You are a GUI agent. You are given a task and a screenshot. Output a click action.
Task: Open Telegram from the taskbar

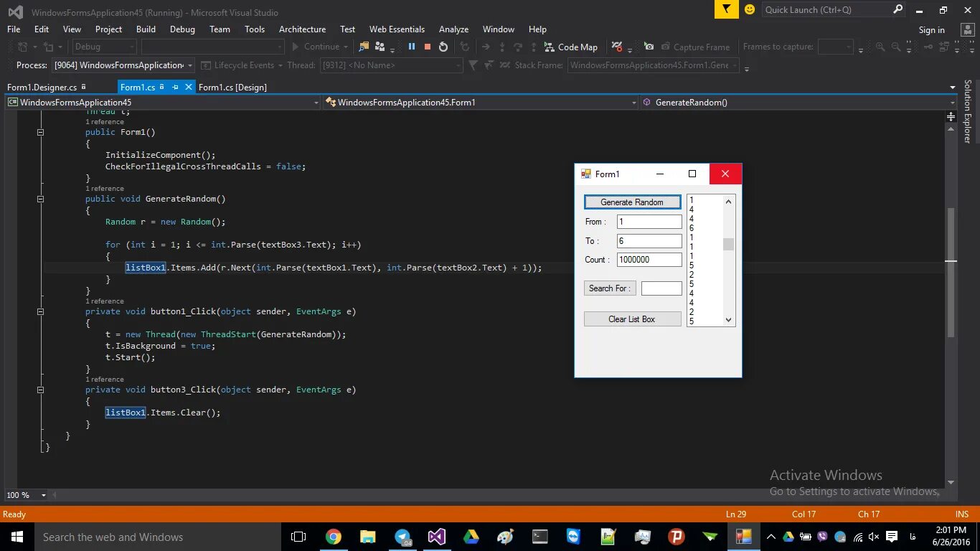tap(402, 537)
